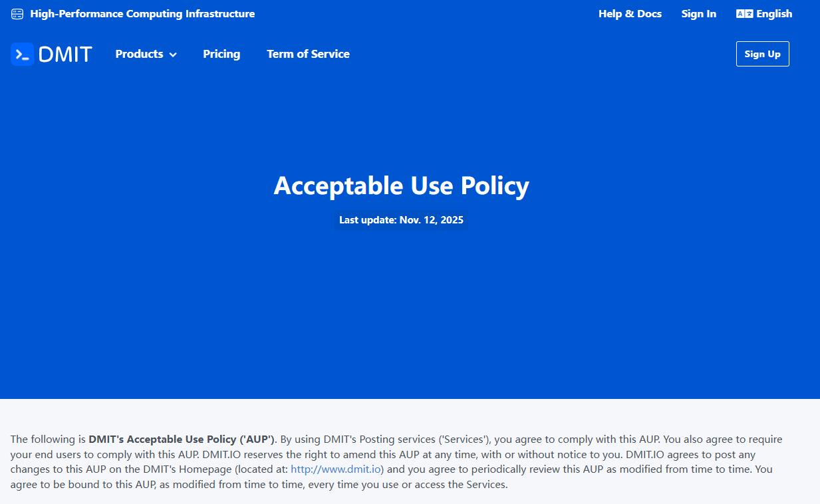Visit Help & Docs
This screenshot has height=504, width=820.
(630, 14)
